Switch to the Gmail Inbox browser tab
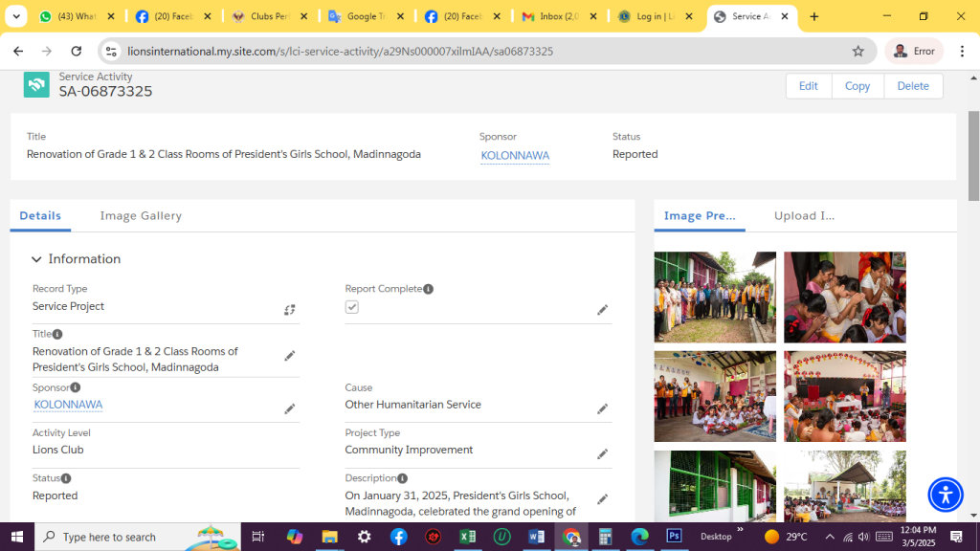Image resolution: width=980 pixels, height=551 pixels. 559,17
